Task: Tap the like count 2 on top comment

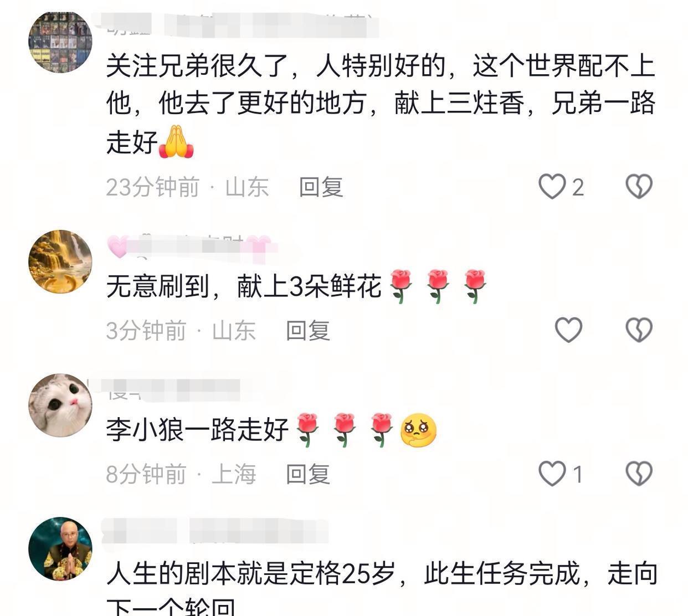Action: tap(578, 188)
